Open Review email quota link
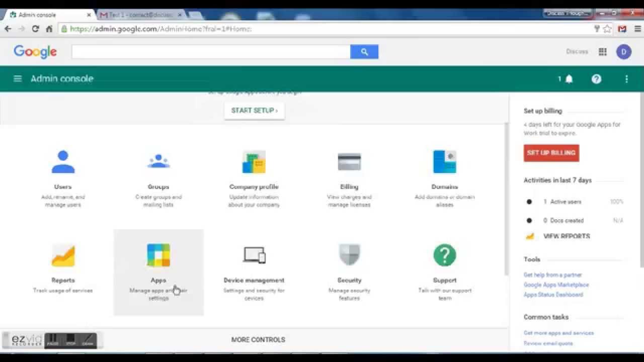This screenshot has height=362, width=644. pos(548,343)
